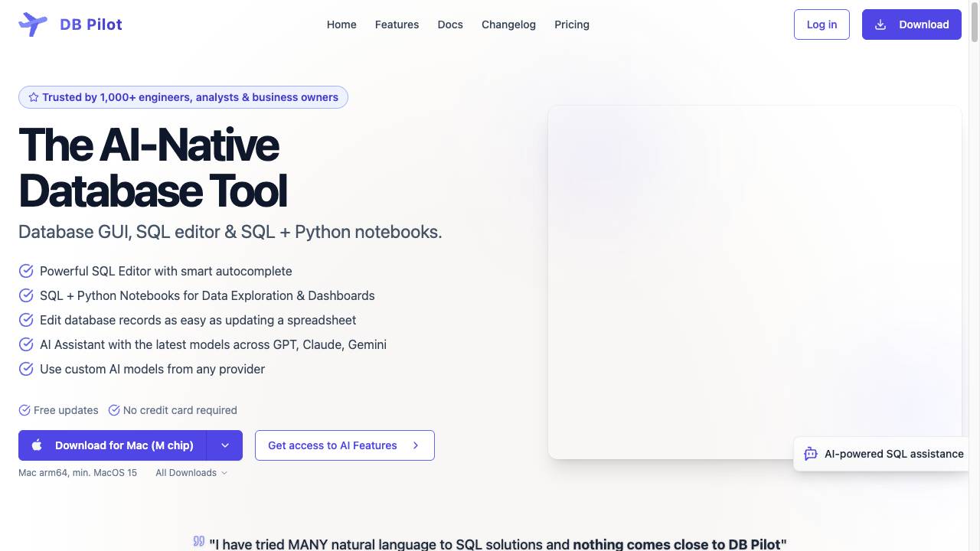Expand the Mac download options chevron
The width and height of the screenshot is (980, 551).
(x=224, y=445)
